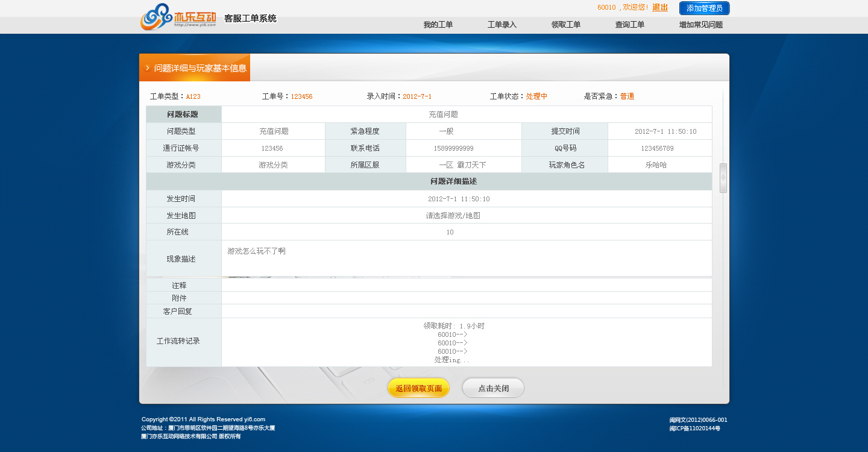
Task: Click the 工作流转记录 row label
Action: [178, 341]
